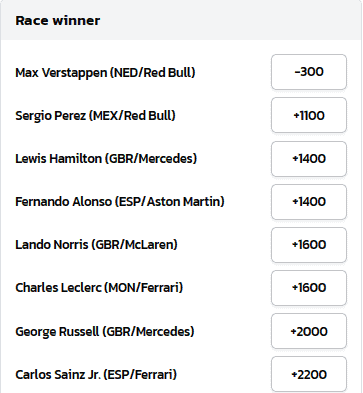Screen dimensions: 363x393
Task: Select George Russell's +2000 odds
Action: [x=309, y=331]
